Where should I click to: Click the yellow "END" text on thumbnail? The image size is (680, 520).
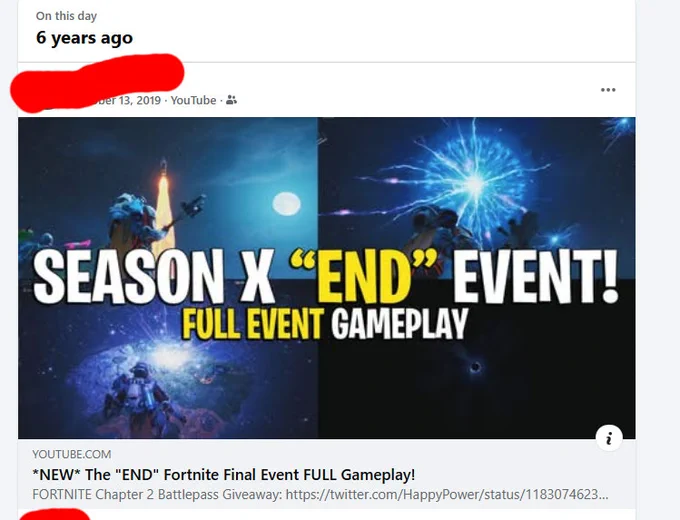coord(363,276)
